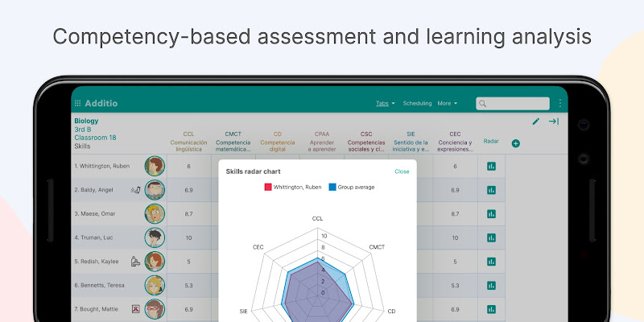This screenshot has height=322, width=644.
Task: Open radar chart for Whittington, Ruben
Action: point(491,167)
